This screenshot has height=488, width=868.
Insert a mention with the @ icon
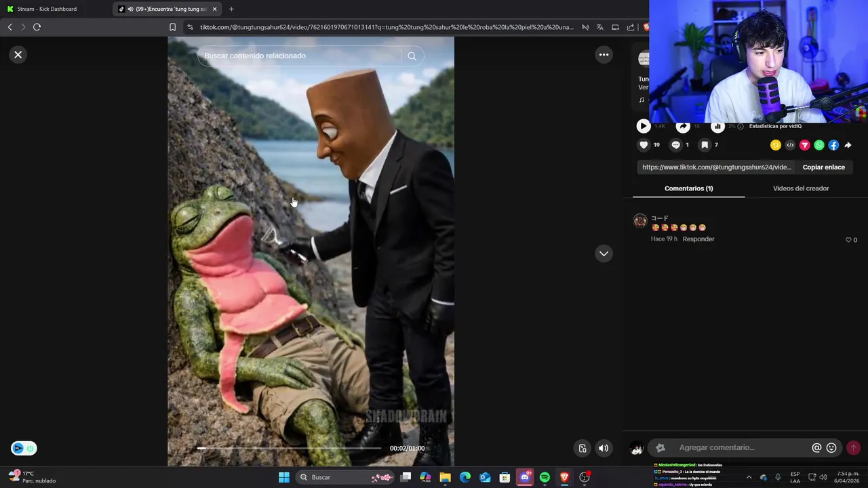click(x=816, y=448)
